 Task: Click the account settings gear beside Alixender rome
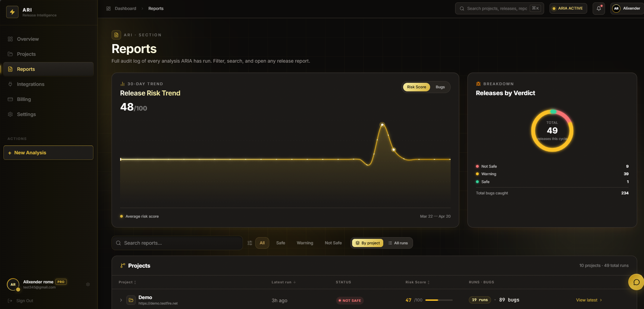pyautogui.click(x=88, y=284)
